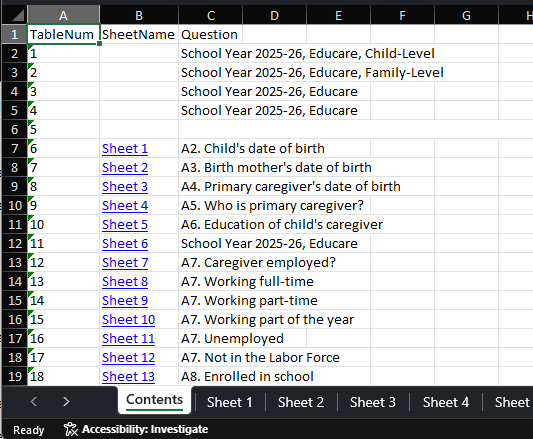533x439 pixels.
Task: Open the Sheet 1 hyperlink
Action: pyautogui.click(x=125, y=149)
